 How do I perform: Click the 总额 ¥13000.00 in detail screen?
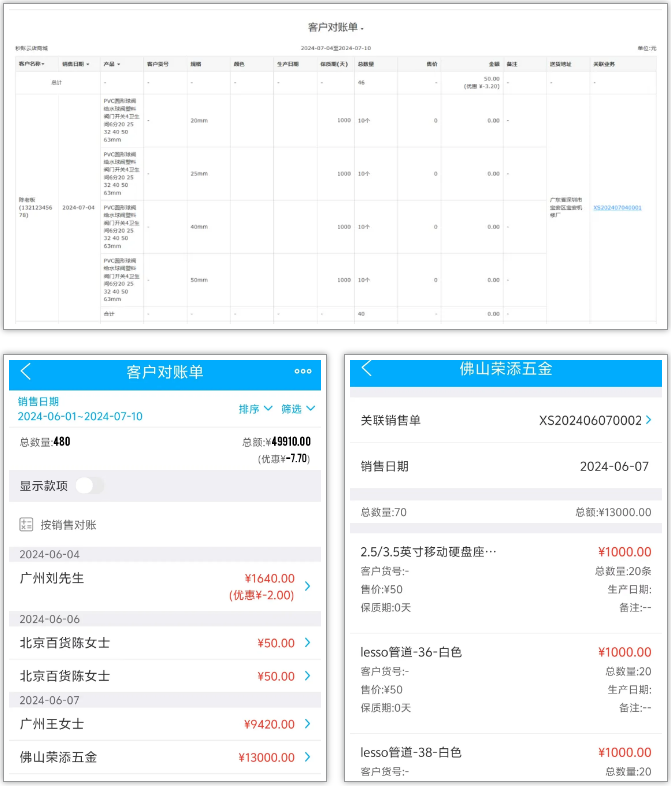[x=613, y=512]
